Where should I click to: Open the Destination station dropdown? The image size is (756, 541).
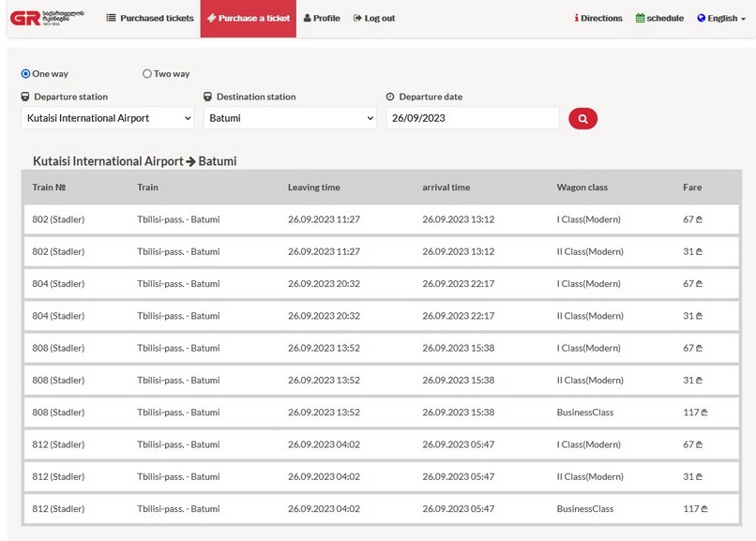pos(290,118)
